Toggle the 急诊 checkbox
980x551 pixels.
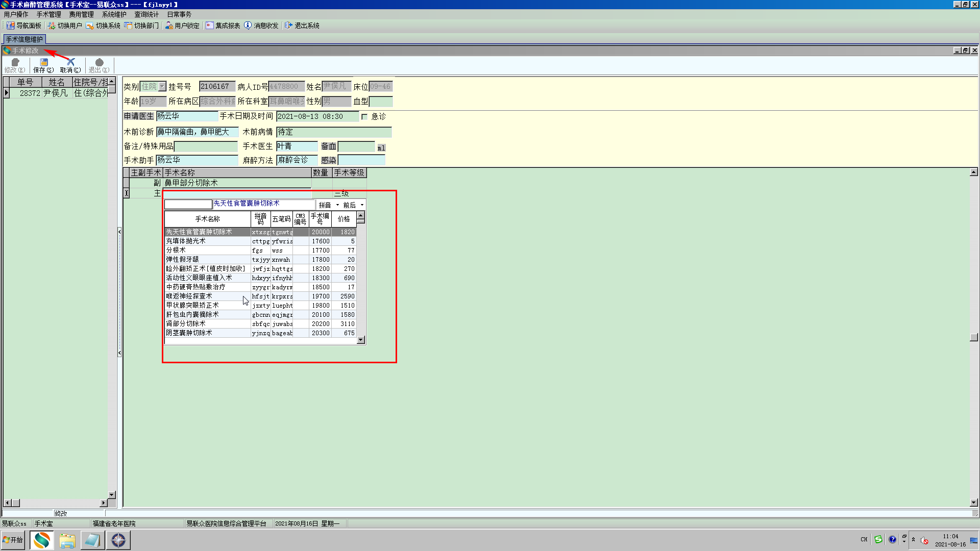[364, 117]
